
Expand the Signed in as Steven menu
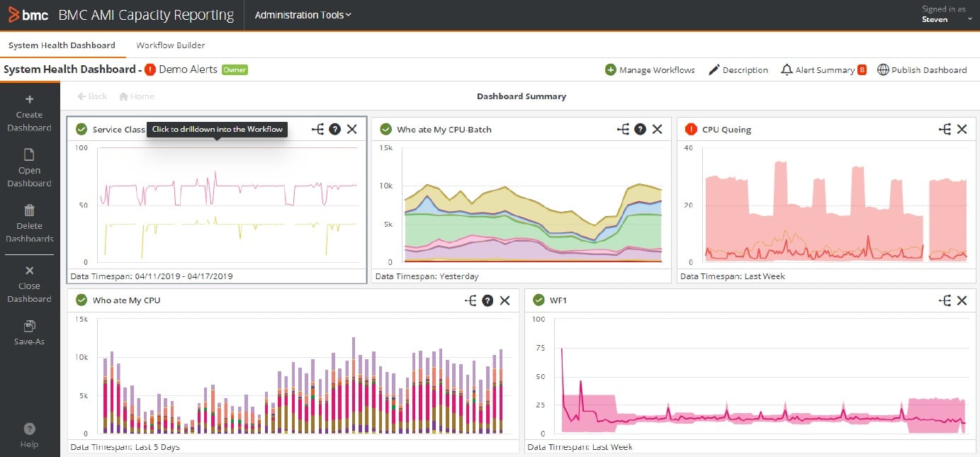[947, 15]
